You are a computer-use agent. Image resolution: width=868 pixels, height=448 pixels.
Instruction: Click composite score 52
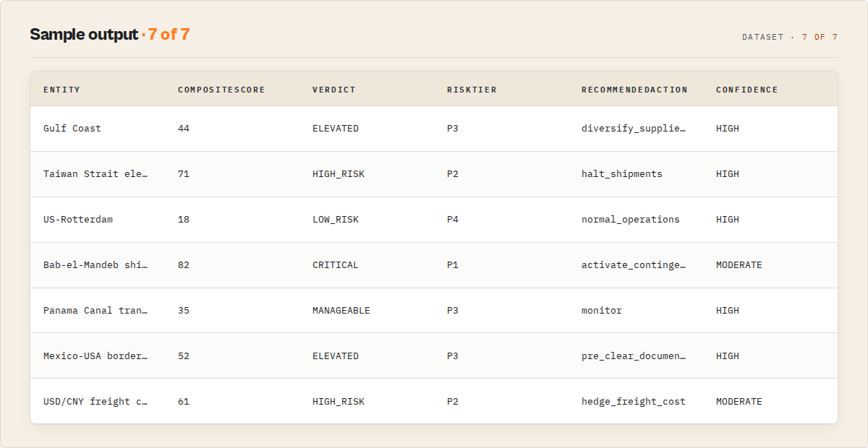[x=184, y=356]
